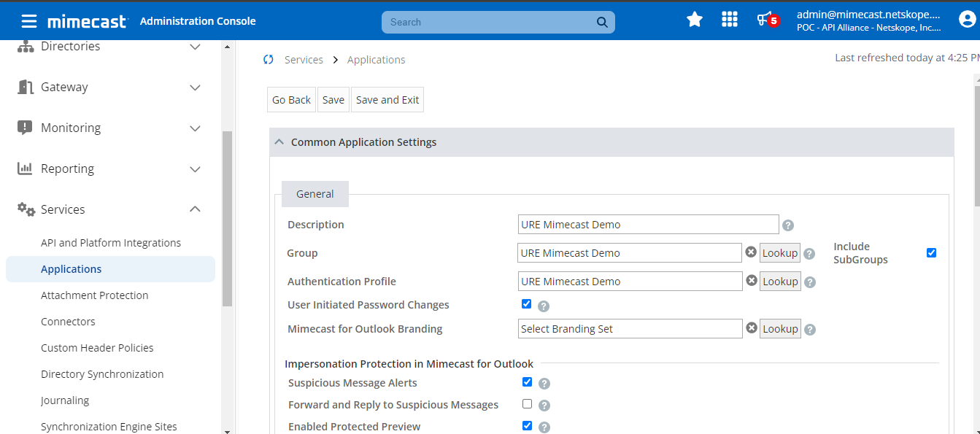Expand the Gateway menu chevron

[x=195, y=88]
